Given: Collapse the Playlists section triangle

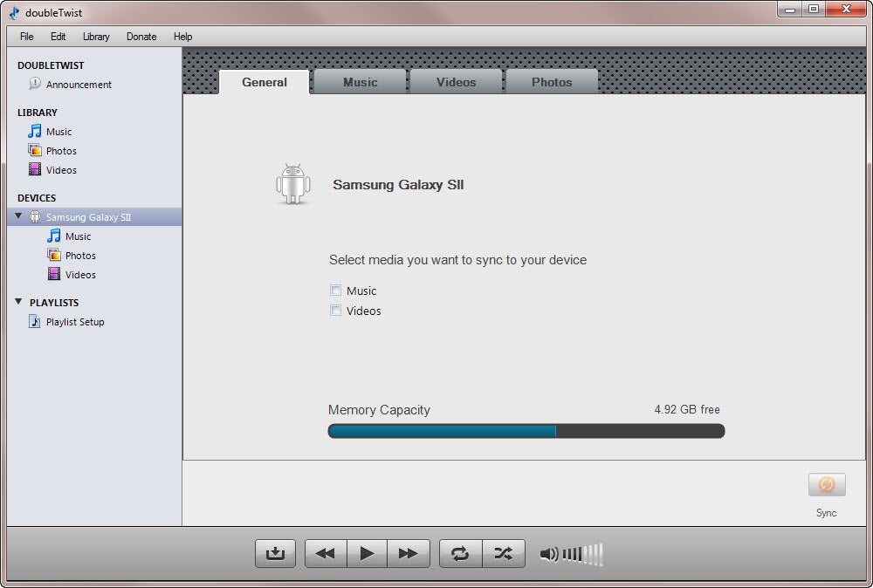Looking at the screenshot, I should pos(19,303).
